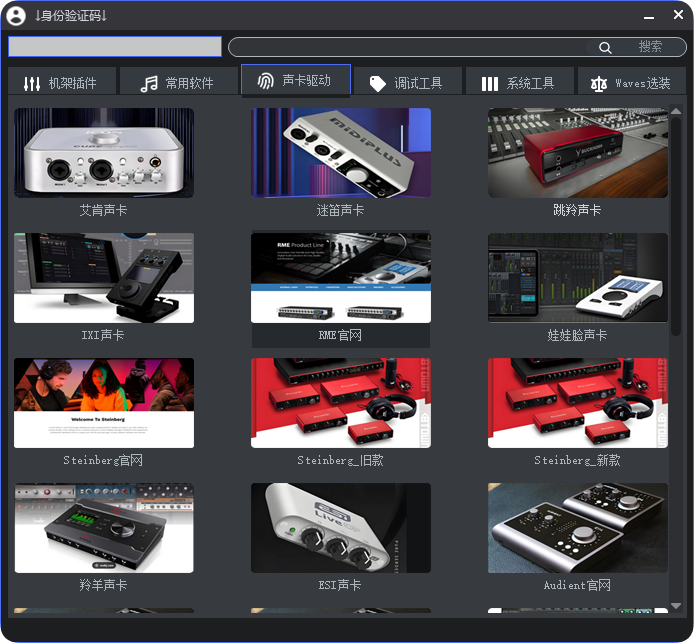
Task: Open the 娃娃脸声卡 thumbnail
Action: pyautogui.click(x=578, y=278)
